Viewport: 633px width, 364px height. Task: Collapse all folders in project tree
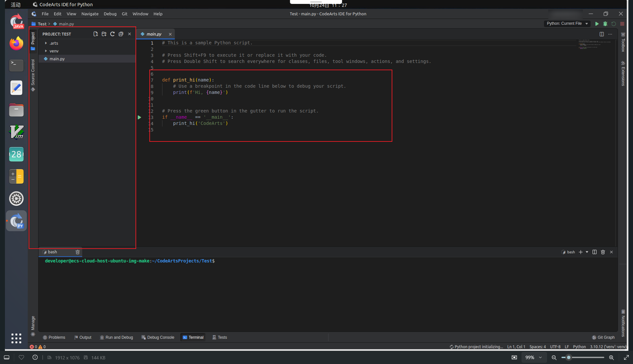(121, 34)
